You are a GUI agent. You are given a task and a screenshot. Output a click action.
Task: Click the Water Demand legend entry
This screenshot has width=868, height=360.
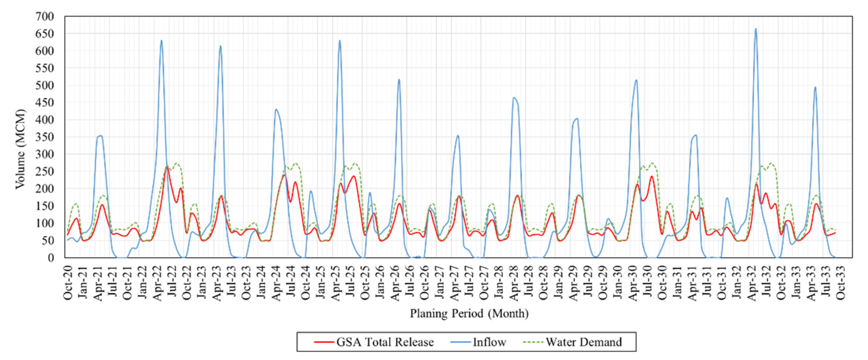[x=584, y=342]
